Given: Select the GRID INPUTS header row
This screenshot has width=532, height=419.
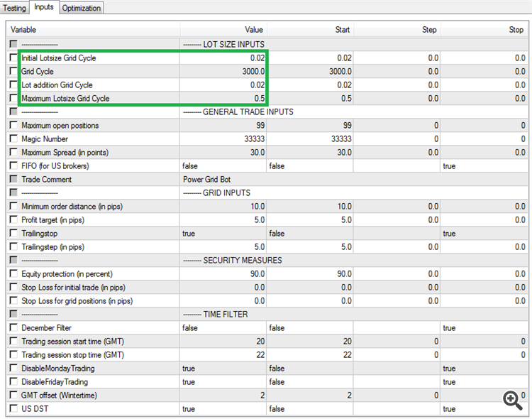Looking at the screenshot, I should [267, 192].
